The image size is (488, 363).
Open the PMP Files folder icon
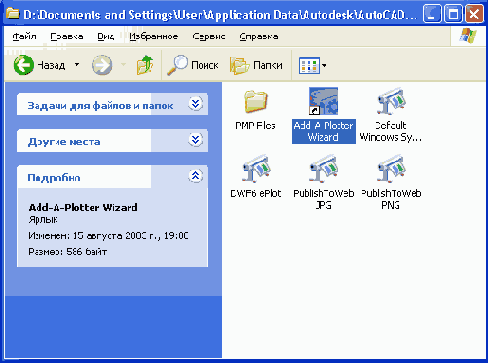[x=256, y=101]
